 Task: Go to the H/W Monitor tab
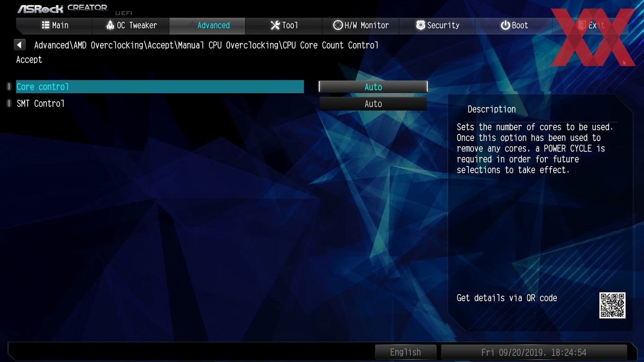point(361,26)
